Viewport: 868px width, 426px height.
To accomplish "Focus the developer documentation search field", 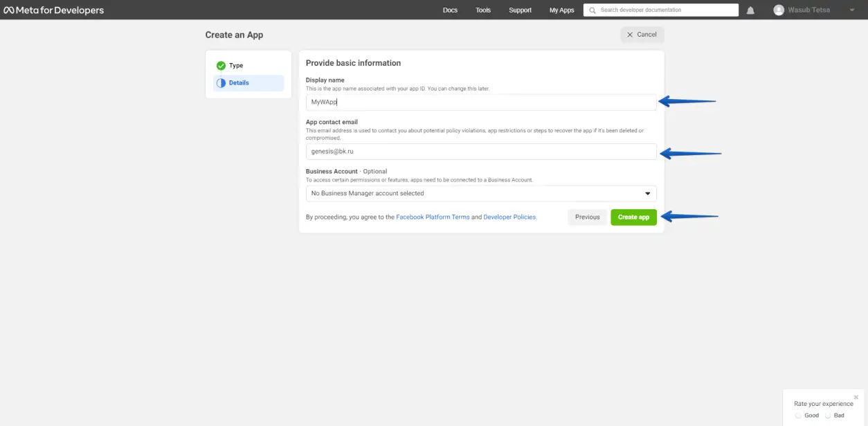I will point(661,10).
